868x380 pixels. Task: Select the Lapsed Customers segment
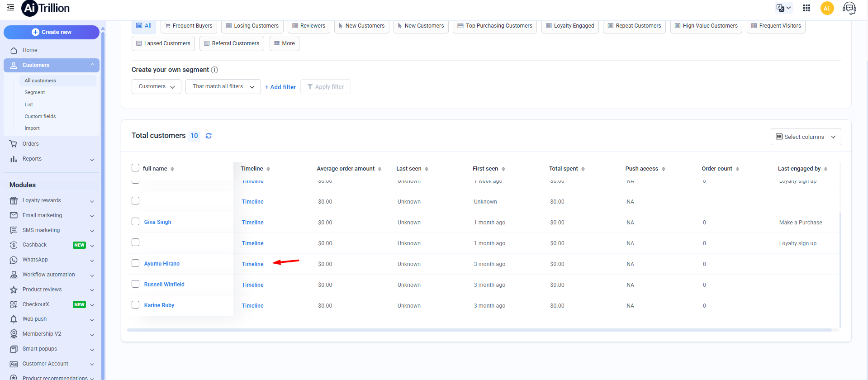(163, 43)
